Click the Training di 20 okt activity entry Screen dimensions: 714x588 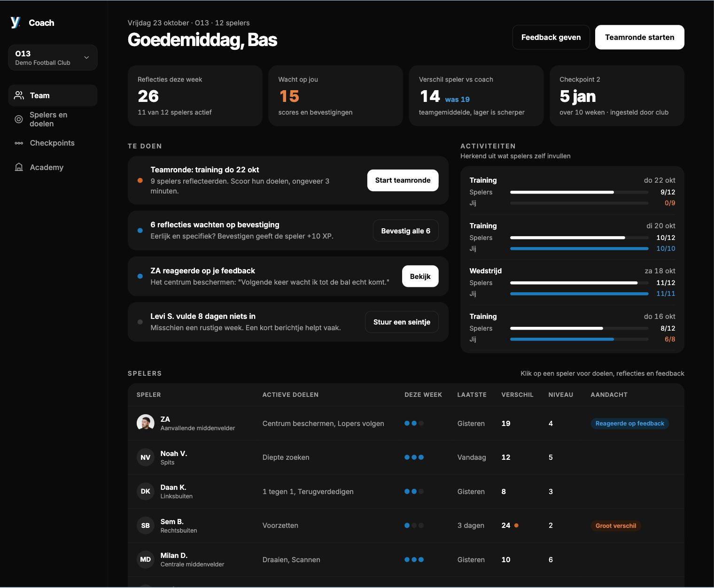(x=572, y=237)
